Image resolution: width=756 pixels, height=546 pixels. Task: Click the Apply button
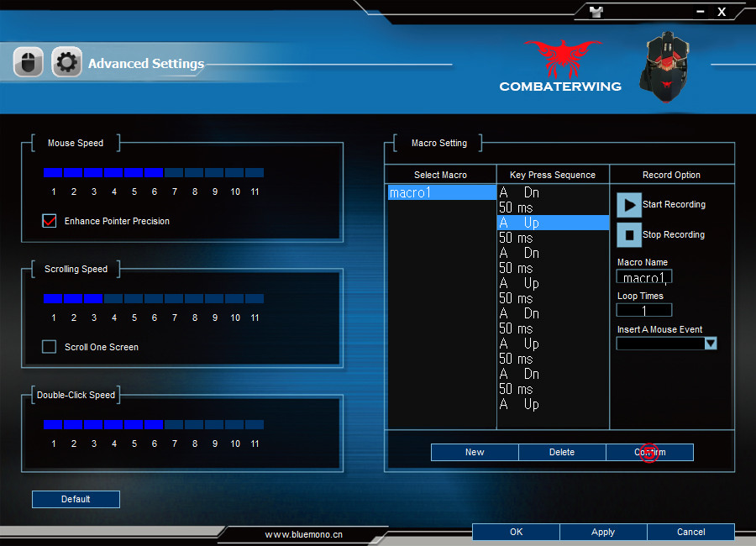(x=603, y=532)
